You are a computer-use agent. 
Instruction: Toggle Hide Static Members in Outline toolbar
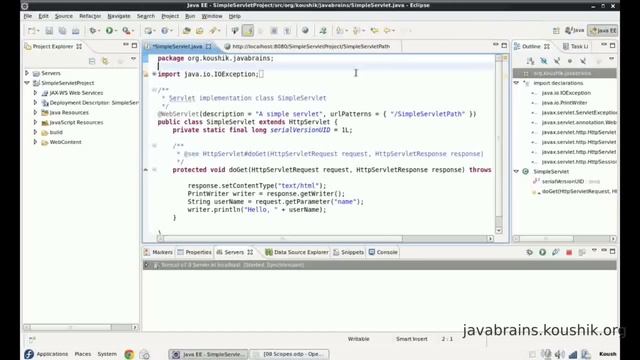[556, 61]
